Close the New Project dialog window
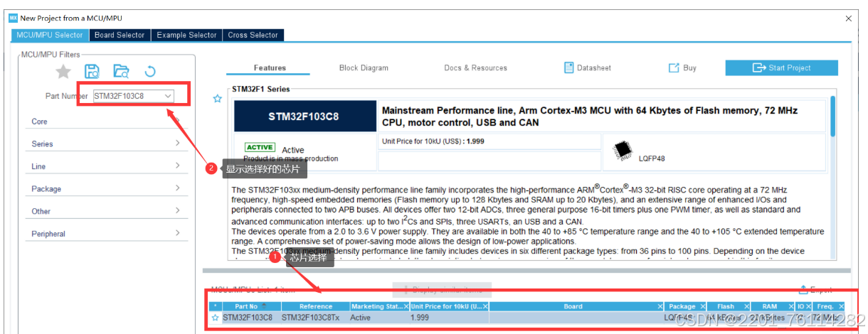The image size is (868, 334). click(848, 17)
